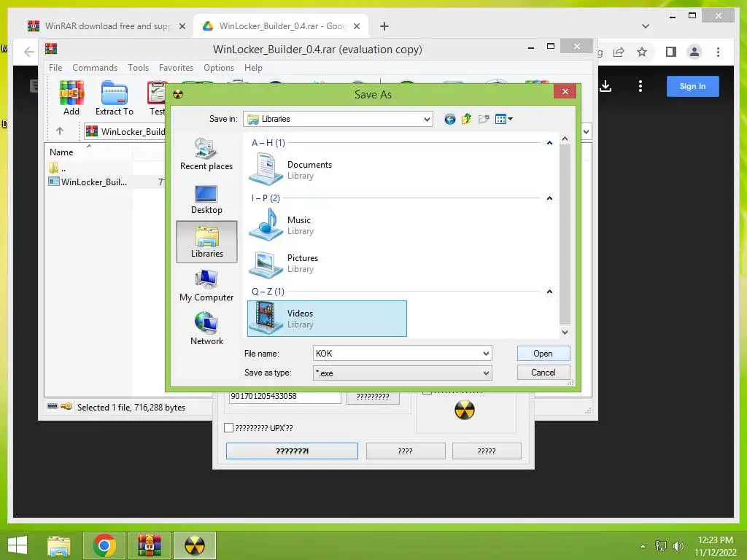Click the Add icon in WinRAR toolbar
The width and height of the screenshot is (747, 560).
pyautogui.click(x=71, y=98)
